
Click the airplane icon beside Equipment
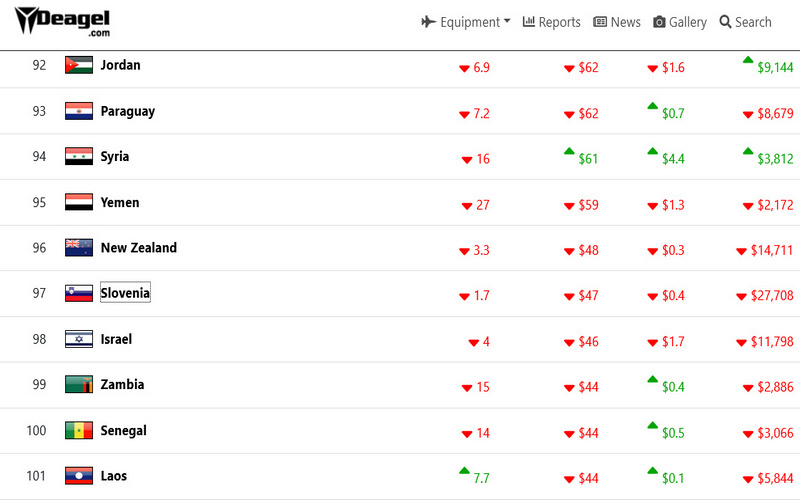(429, 22)
